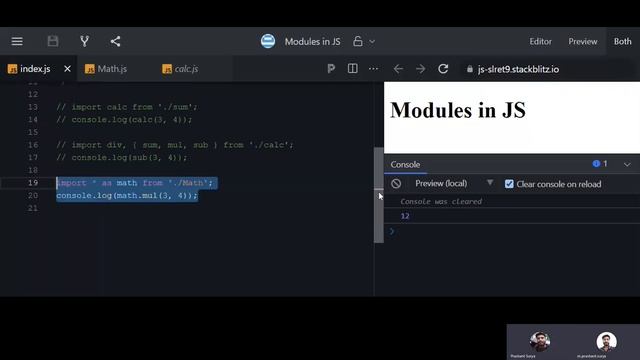Click the Modules in JS project title

pos(312,42)
